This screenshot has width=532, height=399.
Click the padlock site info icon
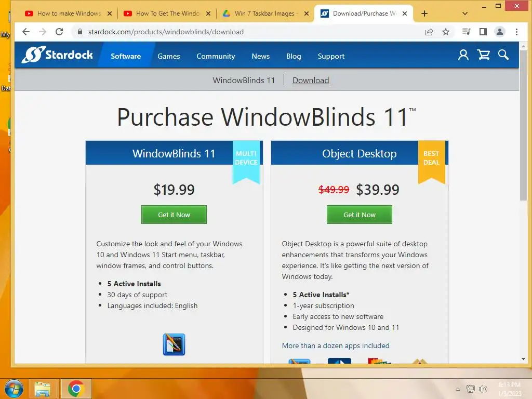80,32
